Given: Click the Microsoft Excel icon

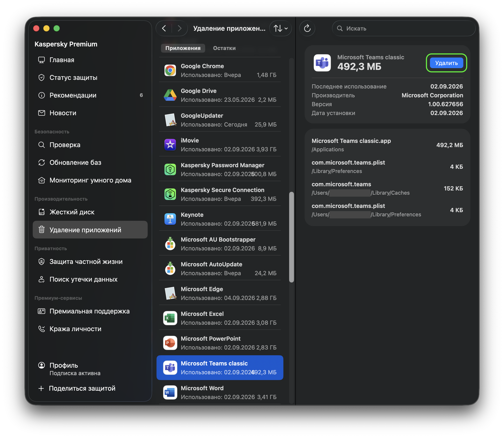Looking at the screenshot, I should click(x=170, y=318).
